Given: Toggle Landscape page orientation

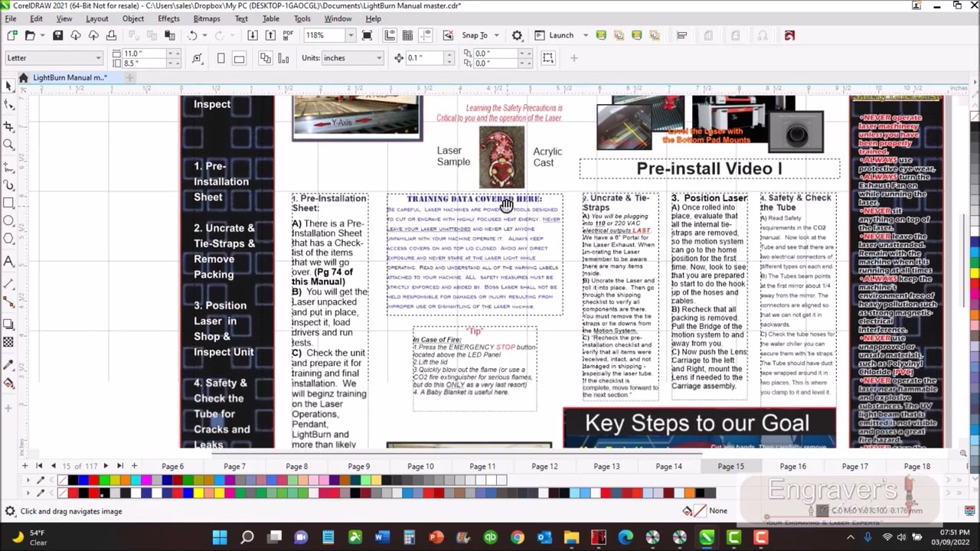Looking at the screenshot, I should (x=239, y=58).
